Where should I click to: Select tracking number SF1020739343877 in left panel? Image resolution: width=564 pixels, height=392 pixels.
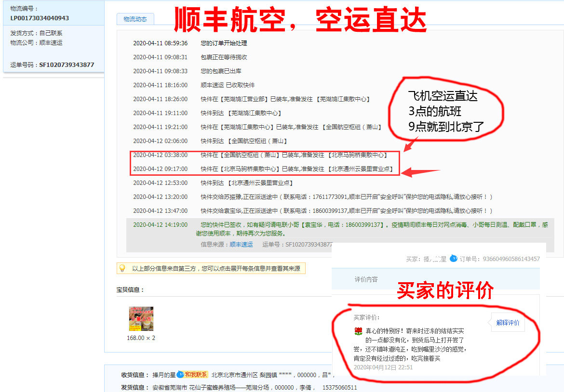point(67,65)
